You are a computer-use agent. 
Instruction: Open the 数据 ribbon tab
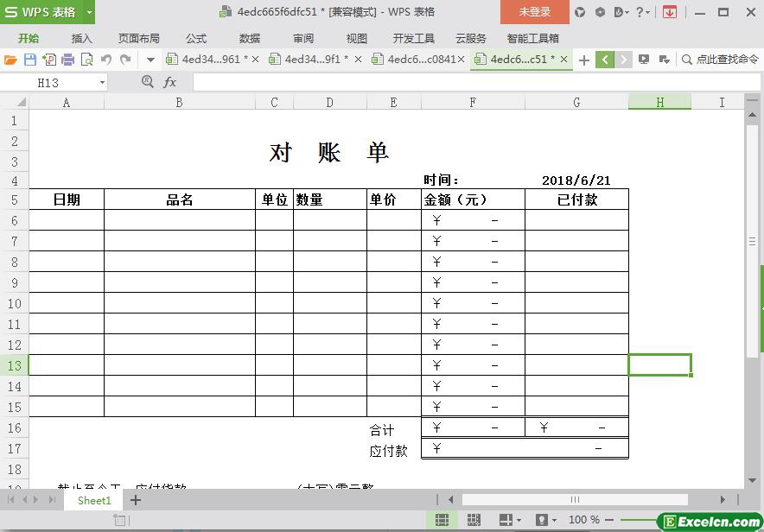pos(250,39)
